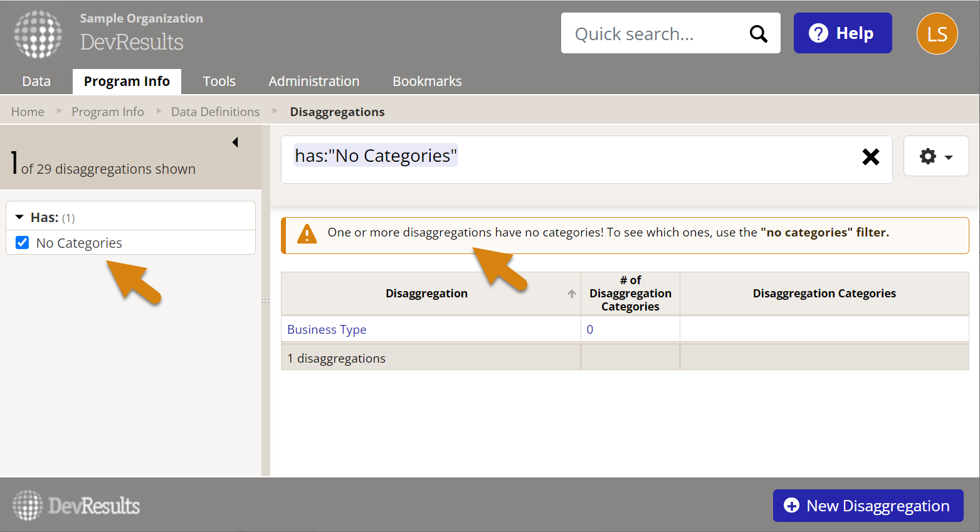Open the Business Type disaggregation link

327,329
